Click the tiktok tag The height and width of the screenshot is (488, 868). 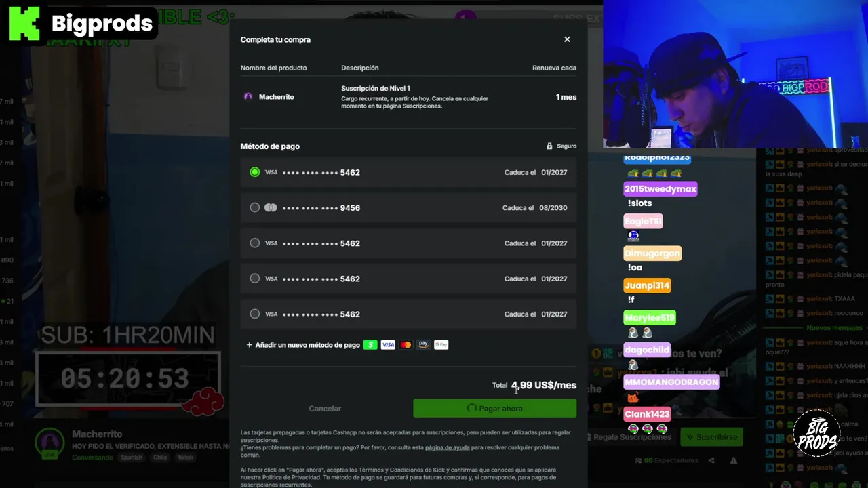pyautogui.click(x=186, y=457)
